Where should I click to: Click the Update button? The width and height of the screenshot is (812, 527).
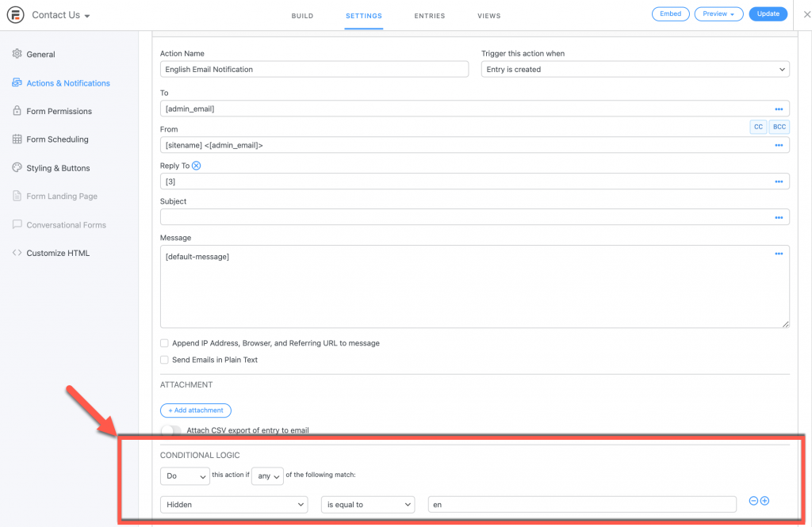[x=768, y=14]
